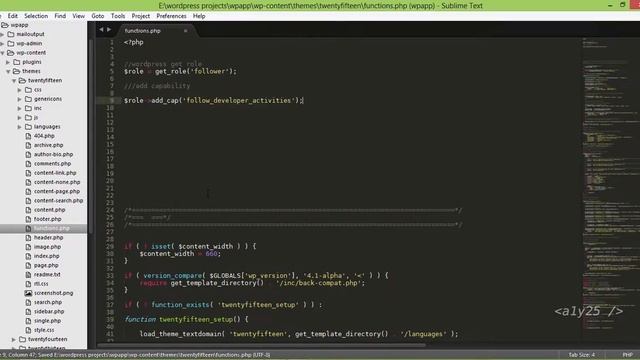Open author-bio.php from the sidebar
The height and width of the screenshot is (360, 640).
pyautogui.click(x=53, y=154)
